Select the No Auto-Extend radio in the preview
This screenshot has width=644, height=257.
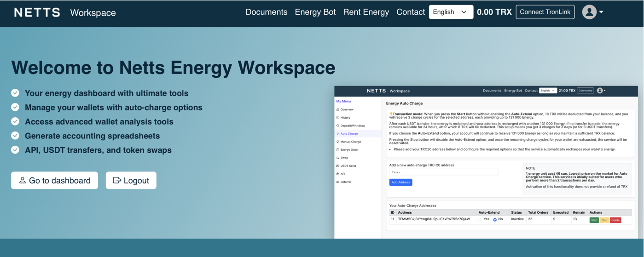495,220
